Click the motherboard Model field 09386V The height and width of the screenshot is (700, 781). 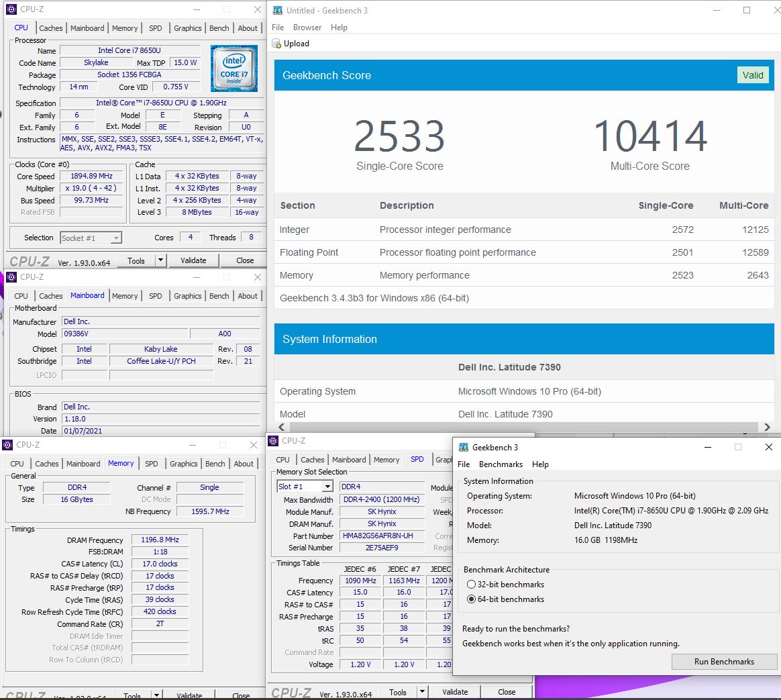pyautogui.click(x=125, y=334)
